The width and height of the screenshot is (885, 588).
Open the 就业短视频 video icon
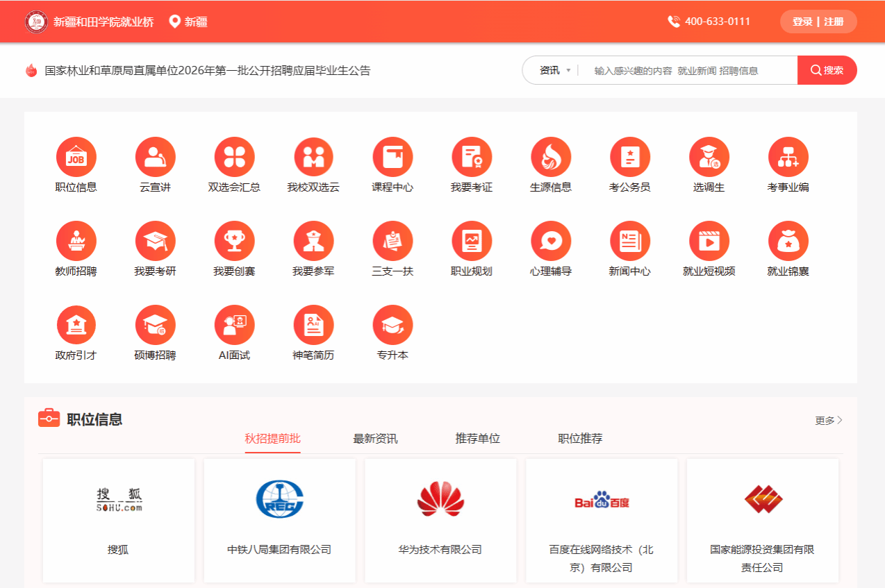pos(709,241)
